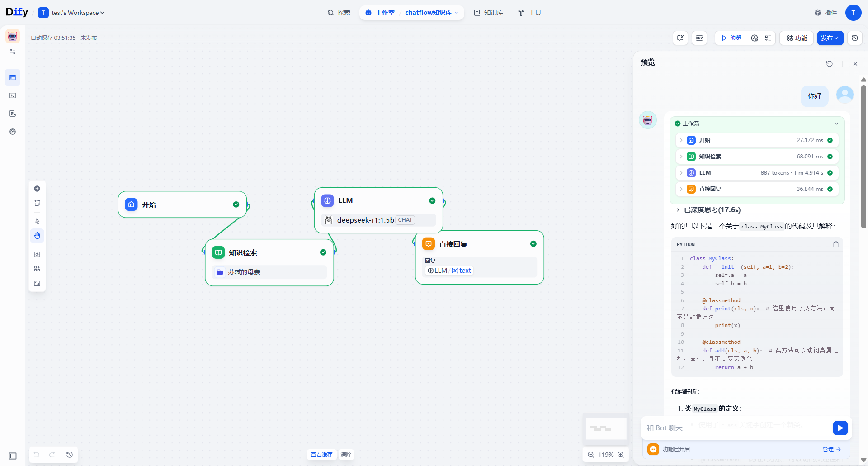
Task: Click the 管理 link
Action: [831, 449]
